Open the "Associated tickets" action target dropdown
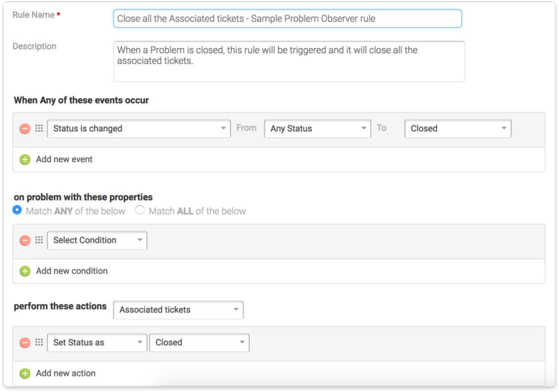The width and height of the screenshot is (559, 392). point(178,310)
